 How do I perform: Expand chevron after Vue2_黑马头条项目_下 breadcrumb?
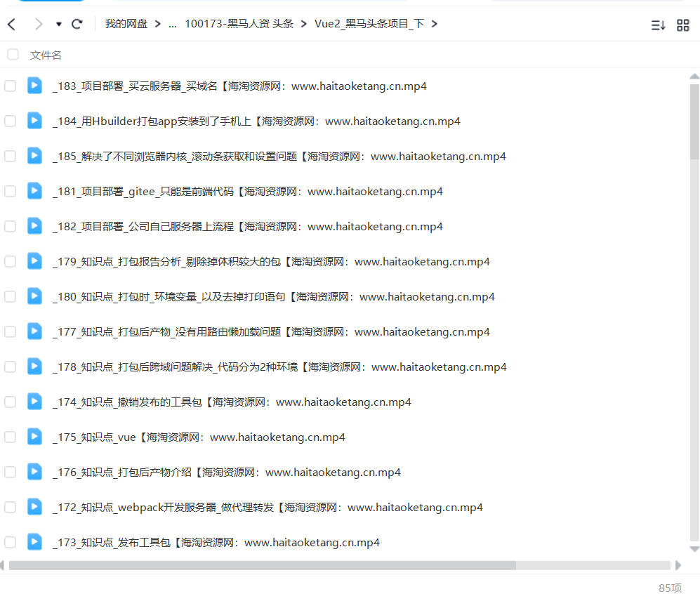point(435,24)
